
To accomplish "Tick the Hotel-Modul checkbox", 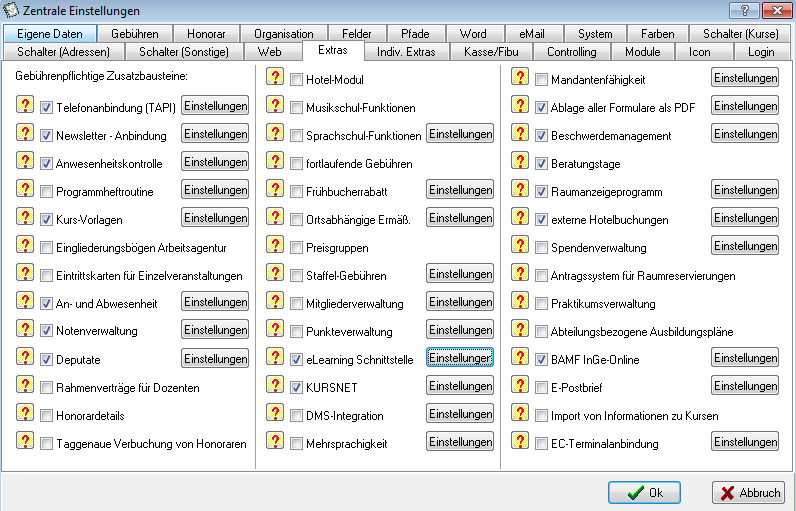I will click(x=296, y=80).
